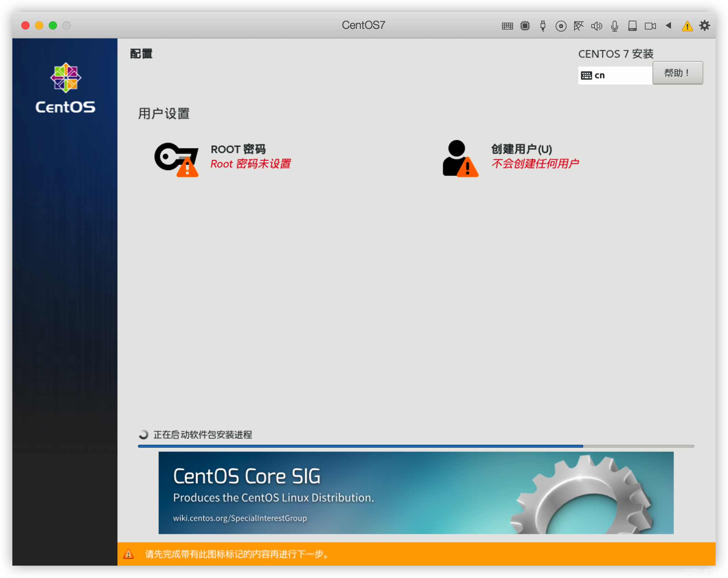728x578 pixels.
Task: Click the microphone icon in toolbar
Action: [x=615, y=26]
